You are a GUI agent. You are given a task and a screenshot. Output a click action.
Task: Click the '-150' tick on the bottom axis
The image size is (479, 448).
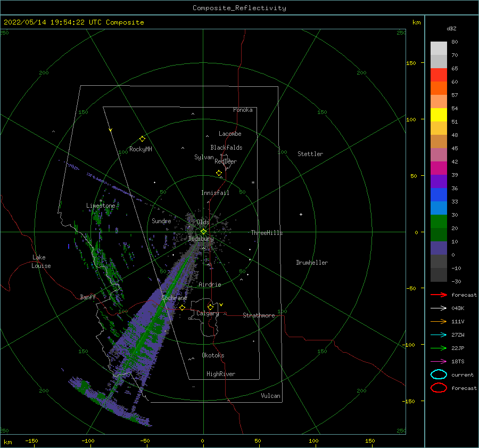click(31, 441)
